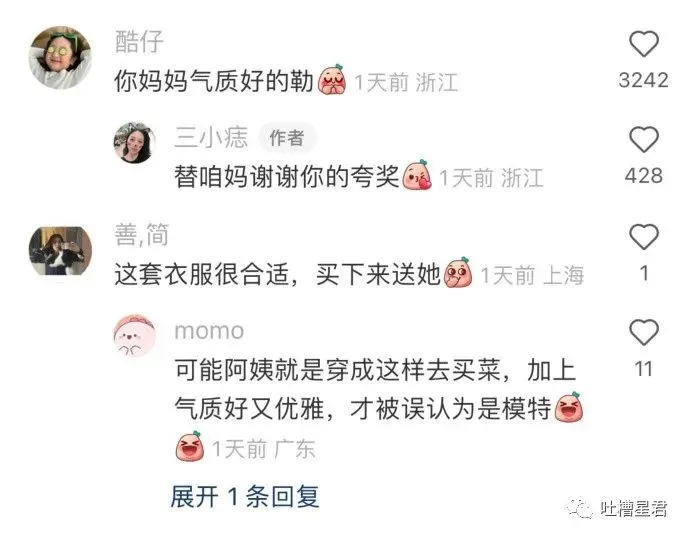This screenshot has height=539, width=690.
Task: Select comment text 你妈妈气质好的勒
Action: pyautogui.click(x=214, y=81)
